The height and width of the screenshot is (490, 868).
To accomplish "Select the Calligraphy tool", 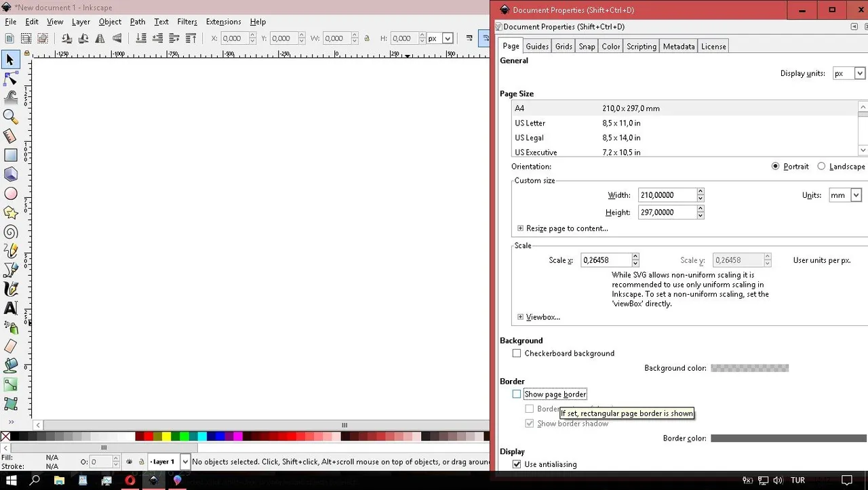I will pyautogui.click(x=10, y=289).
